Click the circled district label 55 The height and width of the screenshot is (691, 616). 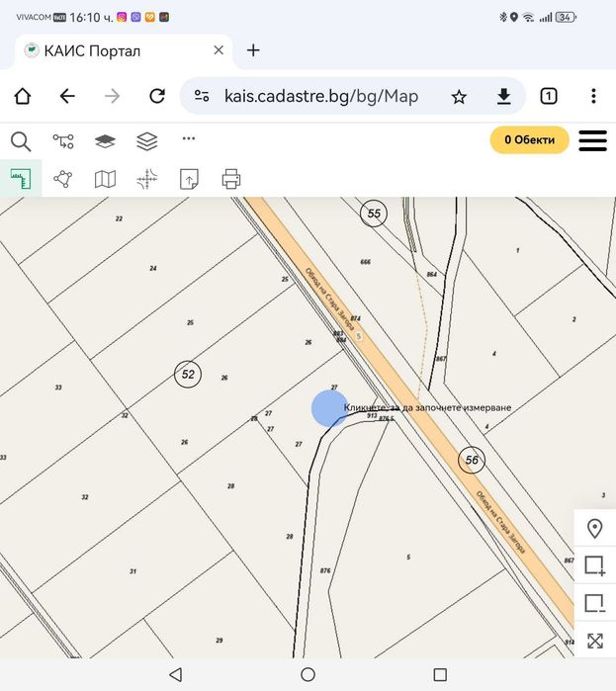tap(374, 214)
